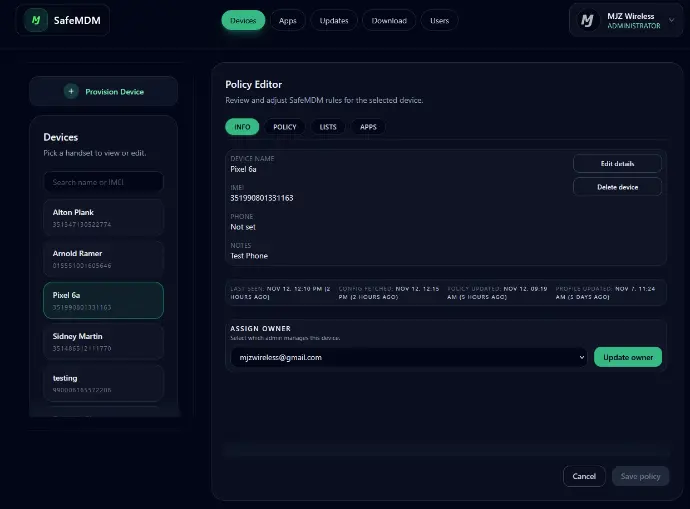Switch to the Download page
This screenshot has height=509, width=690.
389,20
